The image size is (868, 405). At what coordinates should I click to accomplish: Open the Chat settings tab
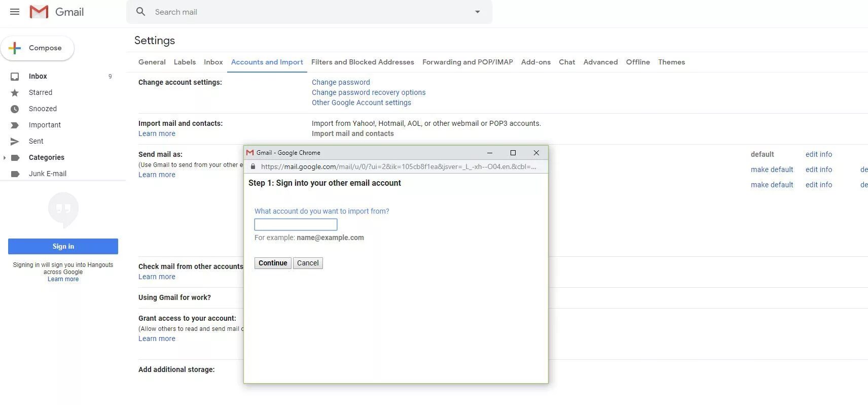click(567, 62)
